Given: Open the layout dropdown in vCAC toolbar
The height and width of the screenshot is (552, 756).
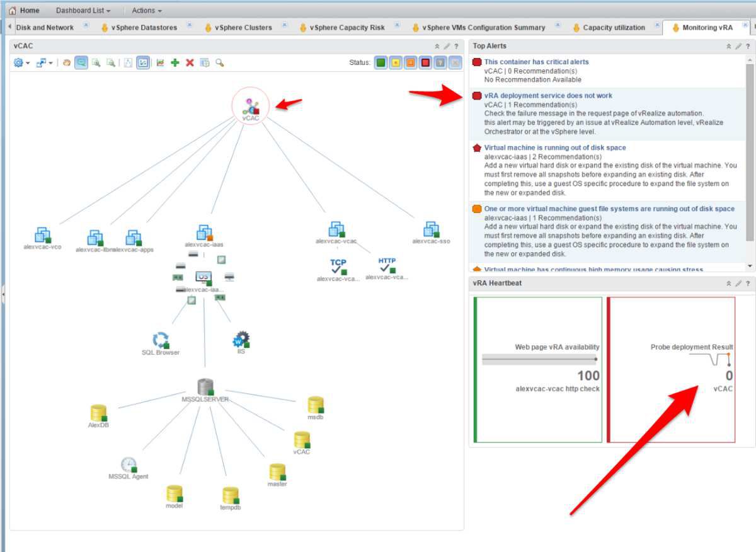Looking at the screenshot, I should (44, 62).
